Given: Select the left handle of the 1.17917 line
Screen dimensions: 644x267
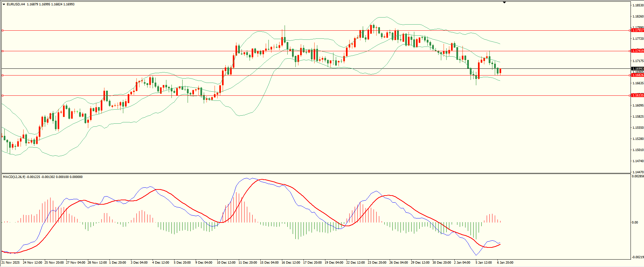Looking at the screenshot, I should point(3,31).
